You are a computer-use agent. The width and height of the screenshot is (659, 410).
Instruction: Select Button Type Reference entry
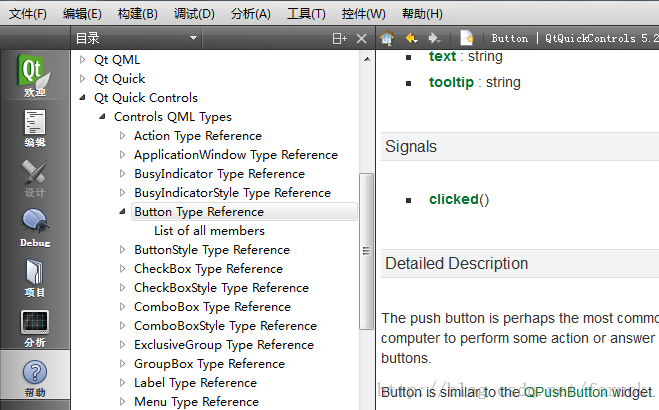pos(199,212)
